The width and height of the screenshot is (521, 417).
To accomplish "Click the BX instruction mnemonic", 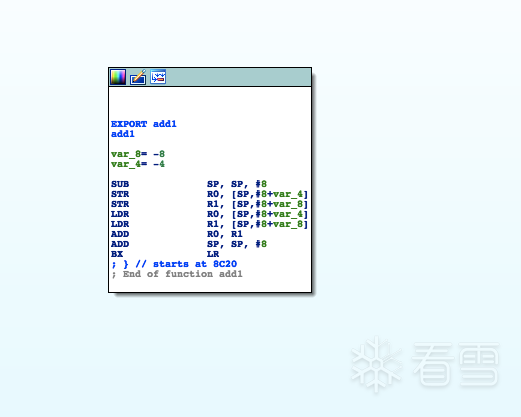I will point(117,254).
